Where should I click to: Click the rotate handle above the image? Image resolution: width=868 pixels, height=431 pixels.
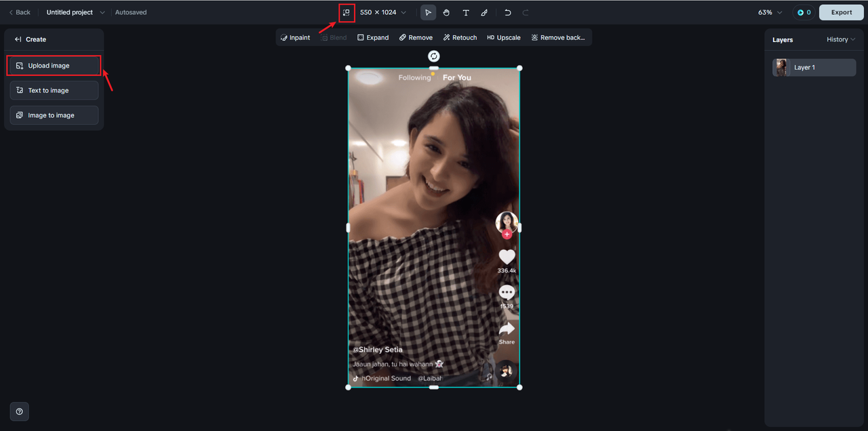click(x=434, y=56)
